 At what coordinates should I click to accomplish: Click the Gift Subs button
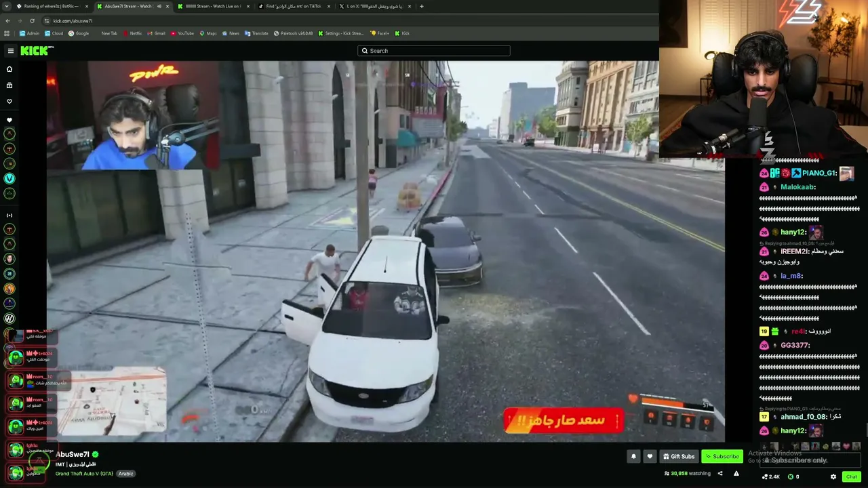point(679,457)
